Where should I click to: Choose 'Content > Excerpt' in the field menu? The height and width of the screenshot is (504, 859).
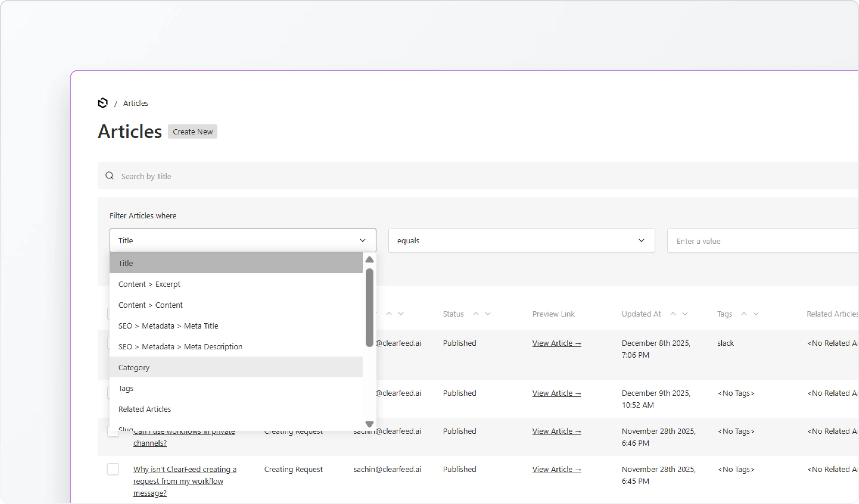coord(149,284)
